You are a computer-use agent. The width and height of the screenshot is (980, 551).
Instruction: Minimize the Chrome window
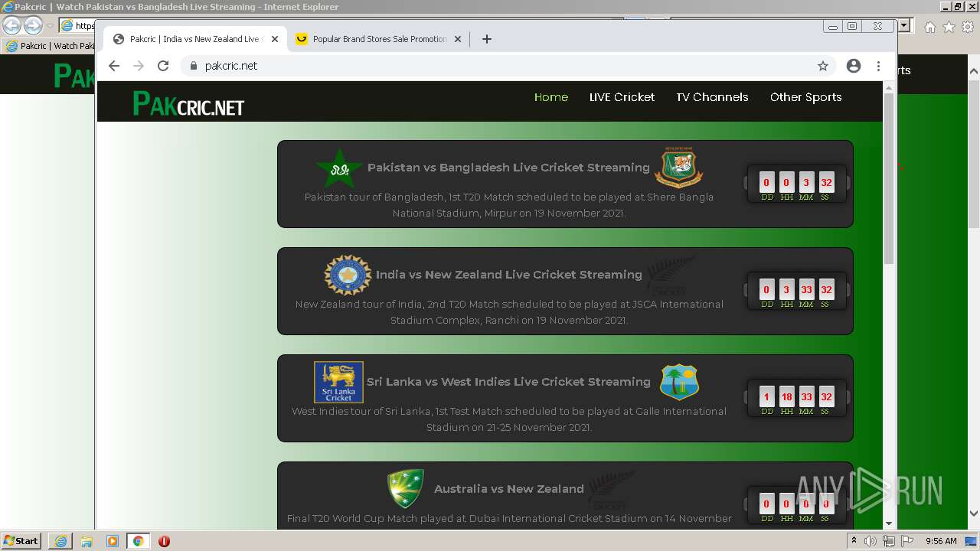(833, 26)
